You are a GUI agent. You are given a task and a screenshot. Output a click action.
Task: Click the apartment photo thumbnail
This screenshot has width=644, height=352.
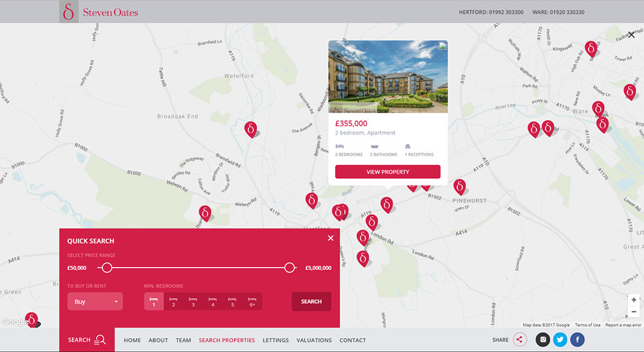click(388, 77)
